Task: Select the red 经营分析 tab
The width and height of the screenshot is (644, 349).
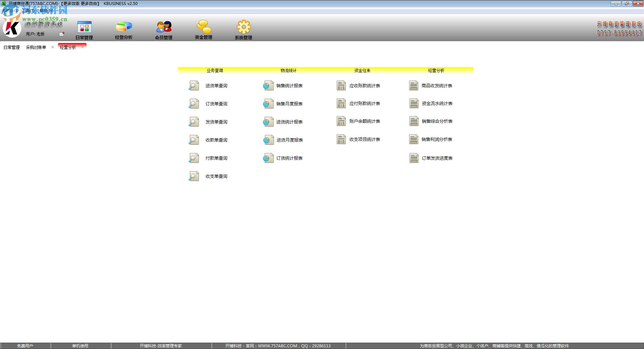Action: (x=68, y=47)
